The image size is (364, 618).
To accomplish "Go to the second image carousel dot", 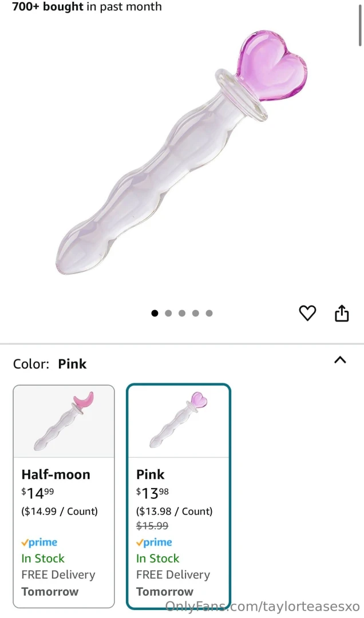I will click(x=168, y=313).
